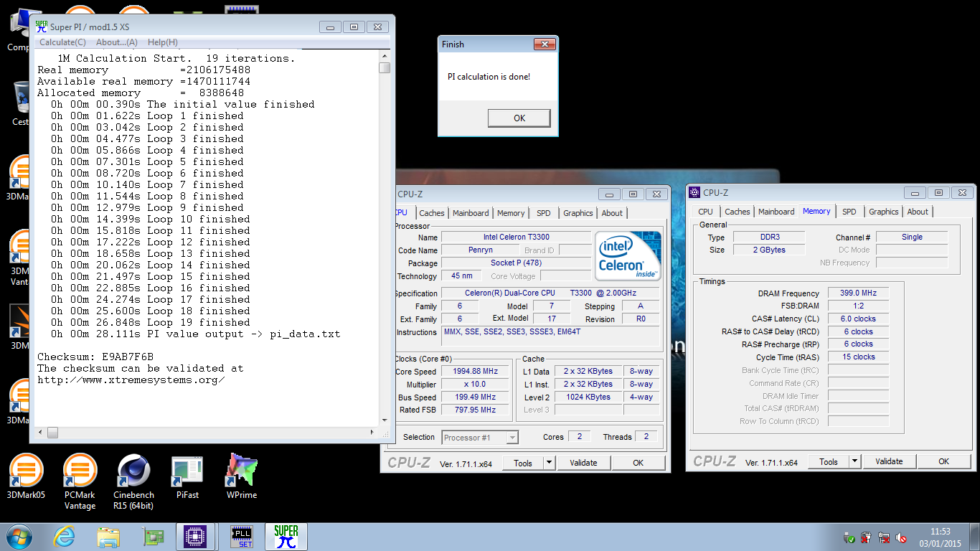Click Super PI horizontal scrollbar right arrow
Image resolution: width=980 pixels, height=551 pixels.
(x=374, y=433)
